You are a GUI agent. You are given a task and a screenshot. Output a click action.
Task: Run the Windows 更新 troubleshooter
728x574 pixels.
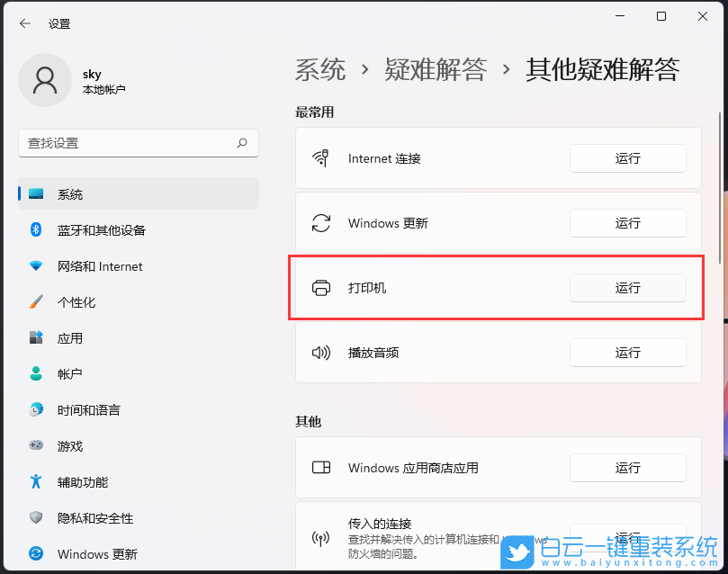(x=627, y=223)
